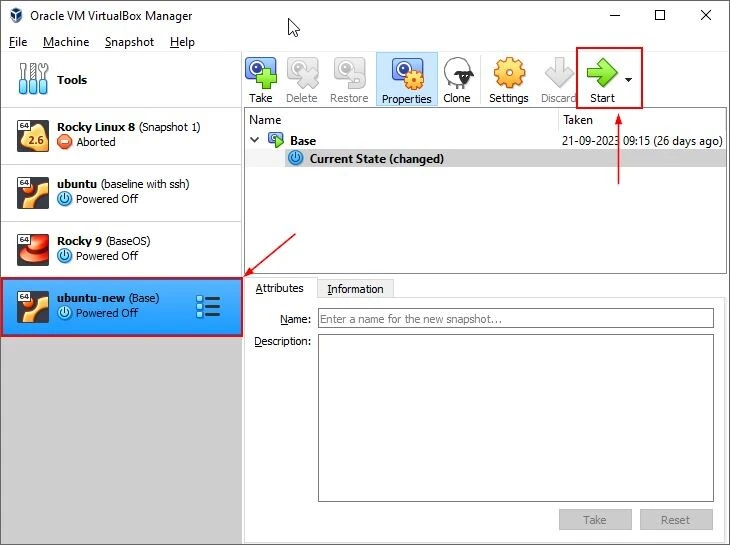This screenshot has height=545, width=730.
Task: Switch to the Information tab
Action: (355, 289)
